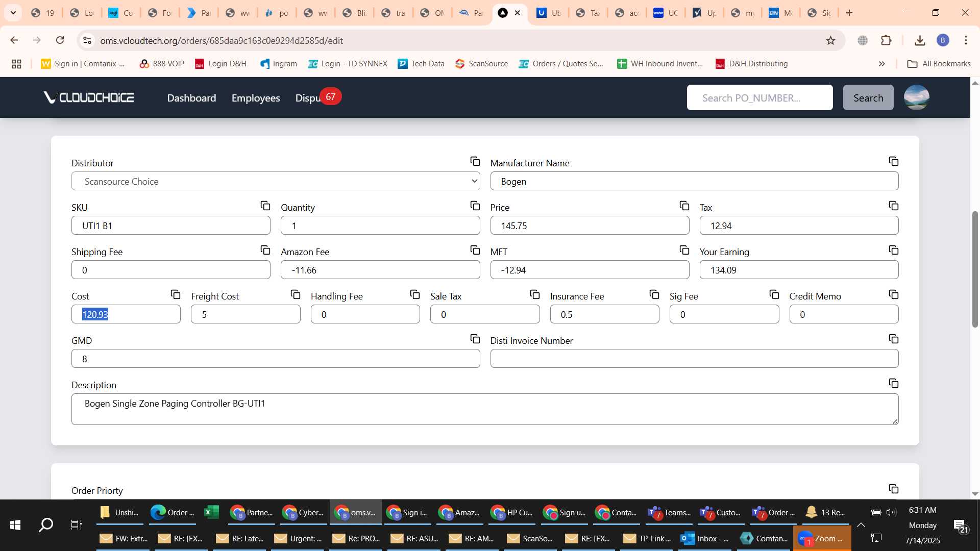Copy the Disti Invoice Number value
980x551 pixels.
click(x=894, y=339)
